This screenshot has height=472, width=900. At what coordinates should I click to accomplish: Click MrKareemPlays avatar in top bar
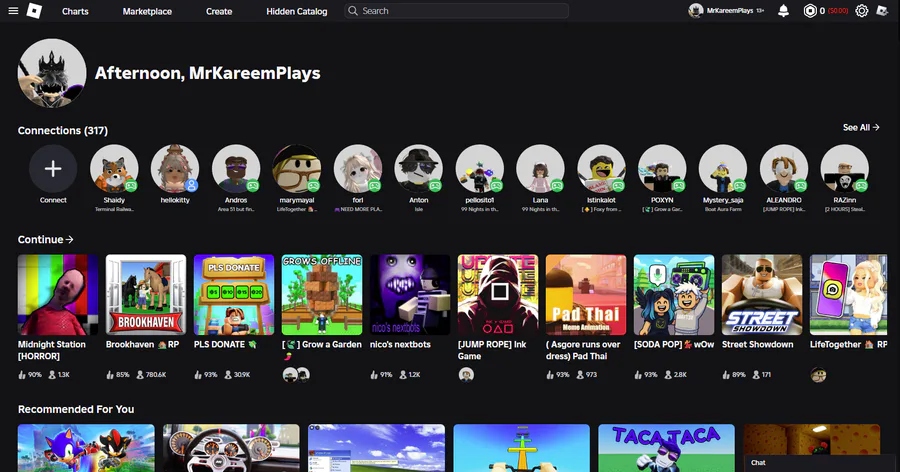pos(696,11)
